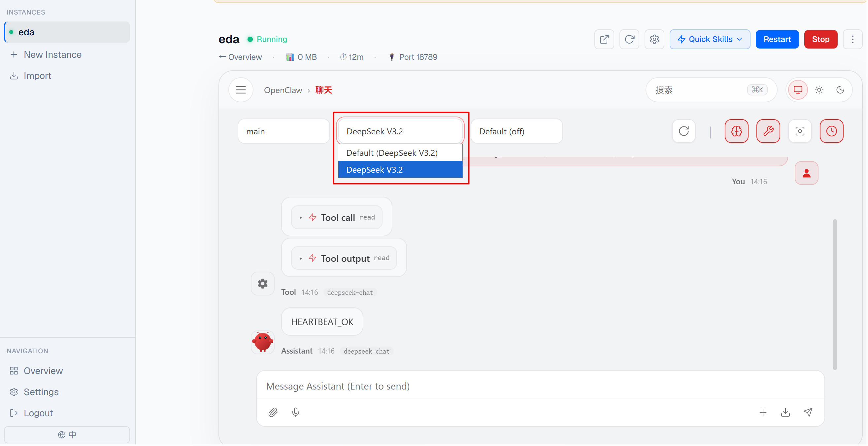Click OpenClaw in the breadcrumb
The width and height of the screenshot is (868, 446).
pyautogui.click(x=283, y=90)
